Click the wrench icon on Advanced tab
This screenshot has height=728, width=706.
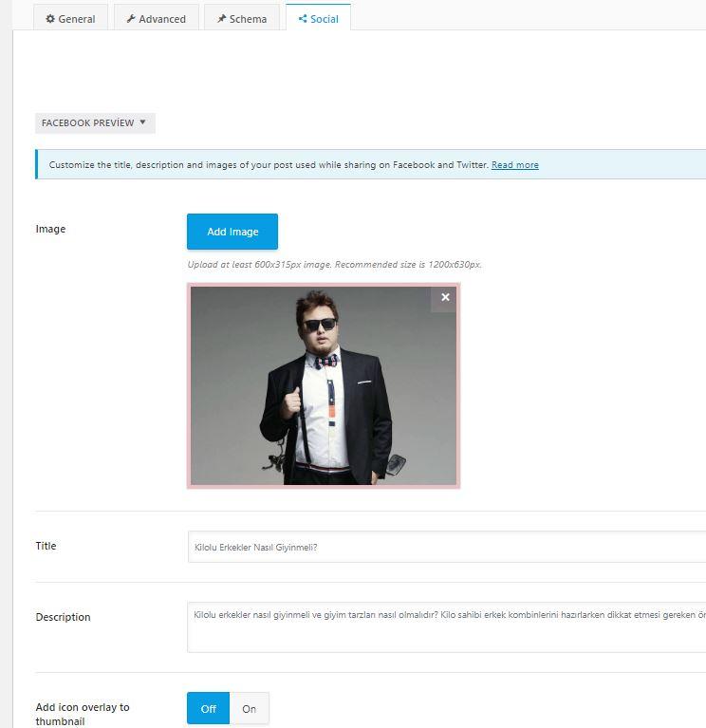pyautogui.click(x=131, y=19)
